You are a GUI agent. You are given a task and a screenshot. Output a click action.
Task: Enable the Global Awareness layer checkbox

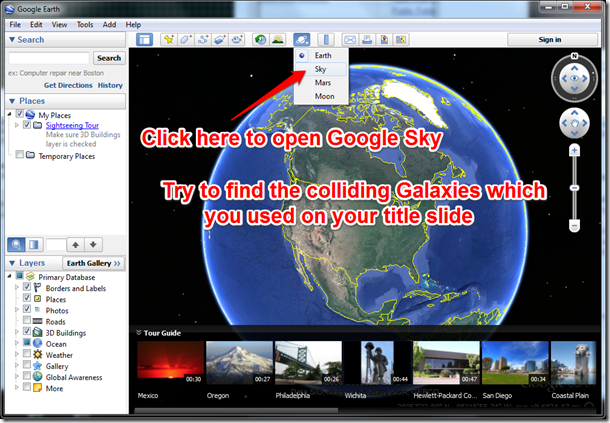(27, 376)
